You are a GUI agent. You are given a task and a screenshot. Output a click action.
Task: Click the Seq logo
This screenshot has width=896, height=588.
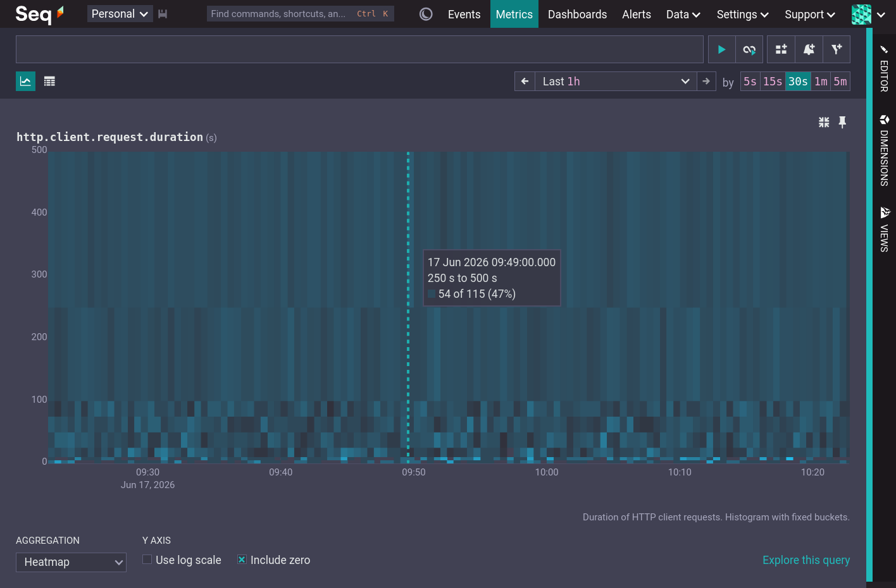pyautogui.click(x=39, y=14)
